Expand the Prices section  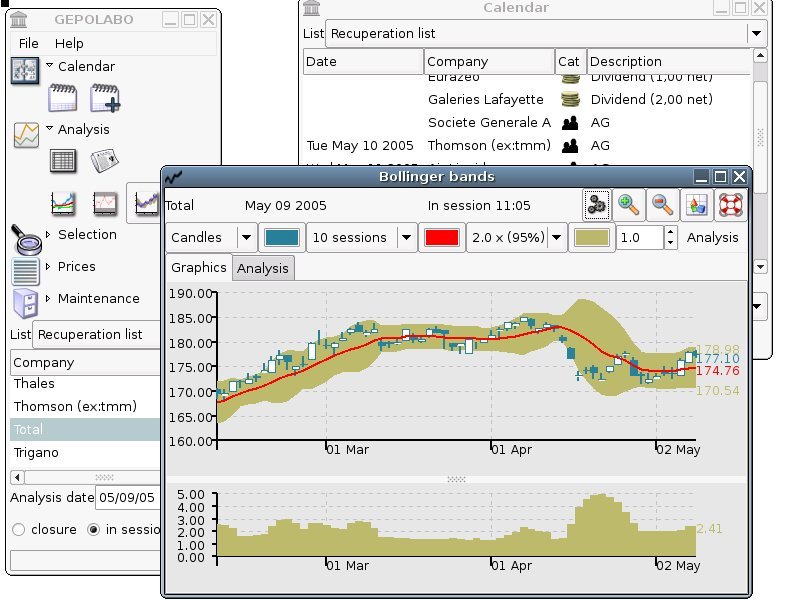pos(48,266)
